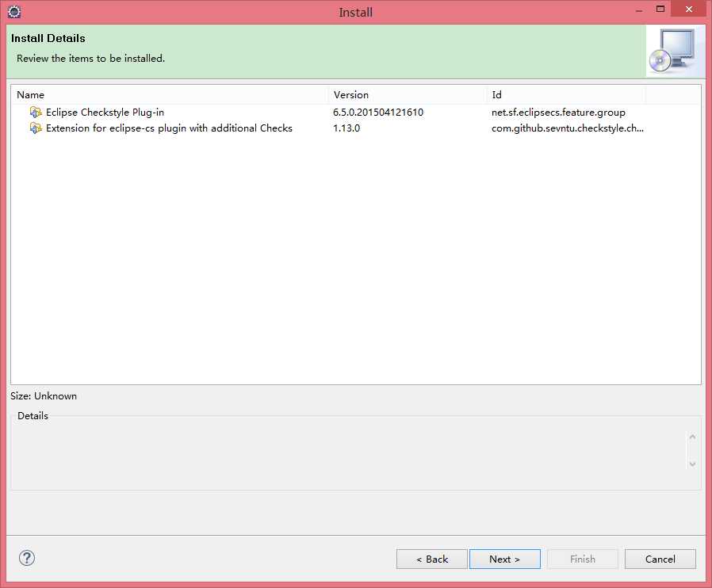712x588 pixels.
Task: Maximize the Install window
Action: click(660, 9)
